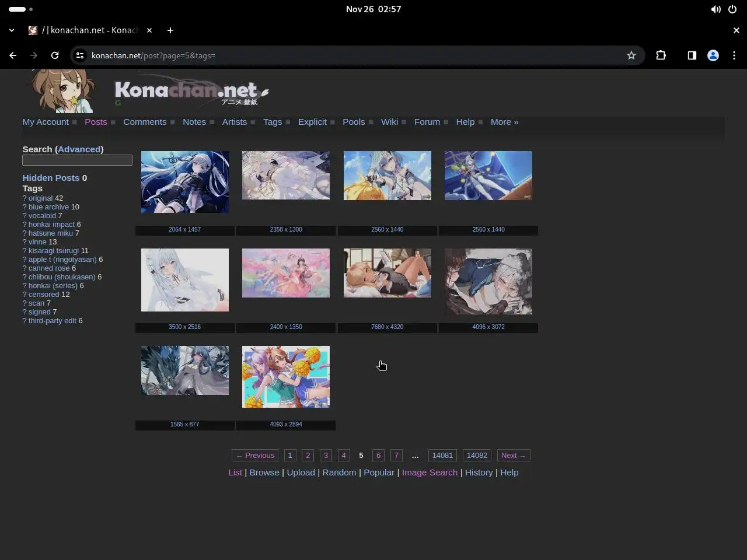Select the third-party edit tag
This screenshot has width=747, height=560.
[x=53, y=321]
